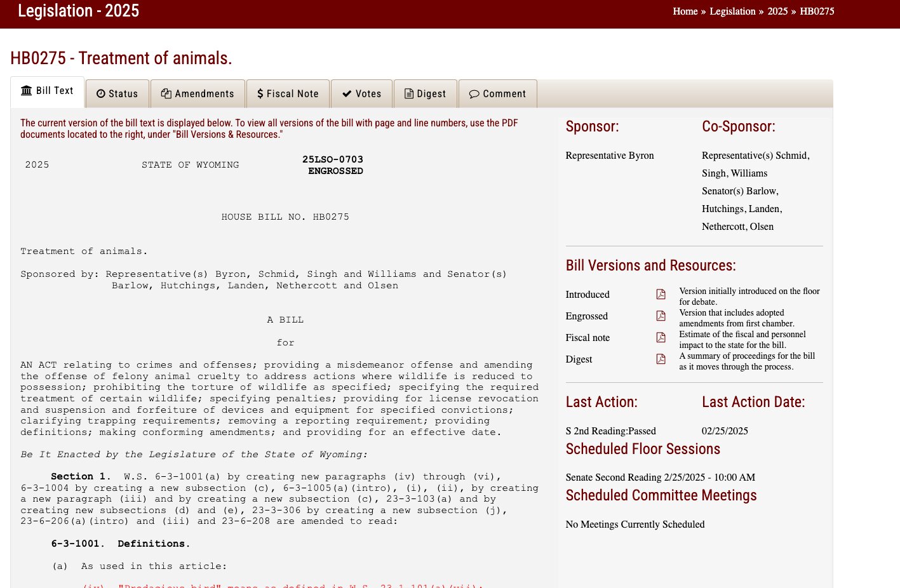Click 'Senator(s) Barlow,' co-sponsor line

tap(740, 191)
